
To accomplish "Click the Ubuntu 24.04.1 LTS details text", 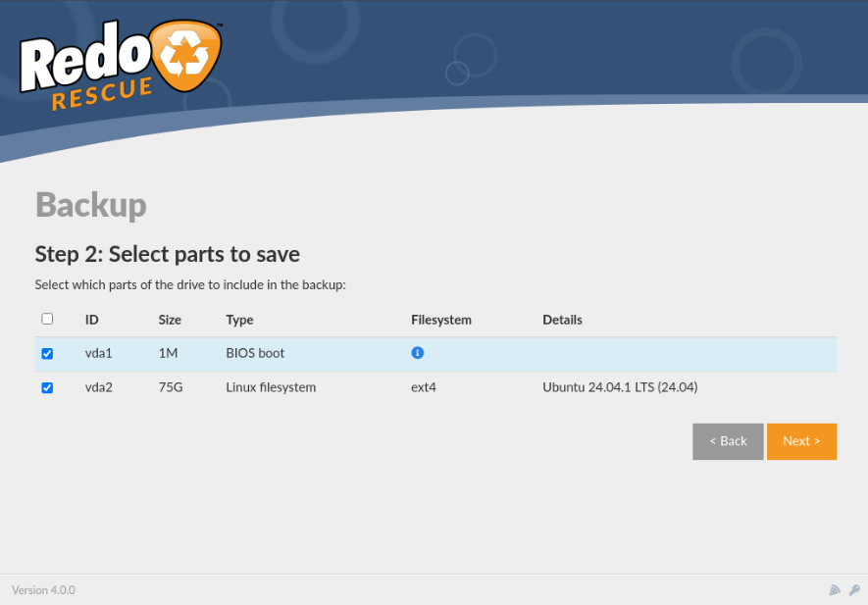I will (x=620, y=387).
